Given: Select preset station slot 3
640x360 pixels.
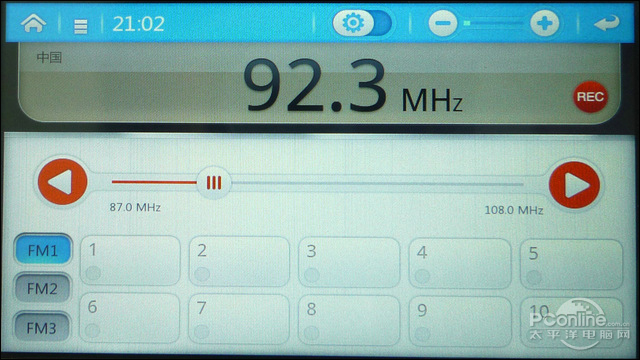Looking at the screenshot, I should pyautogui.click(x=349, y=262).
